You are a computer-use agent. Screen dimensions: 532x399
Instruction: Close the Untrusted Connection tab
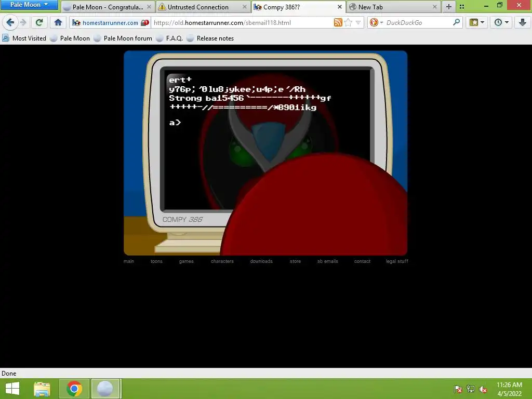click(244, 7)
